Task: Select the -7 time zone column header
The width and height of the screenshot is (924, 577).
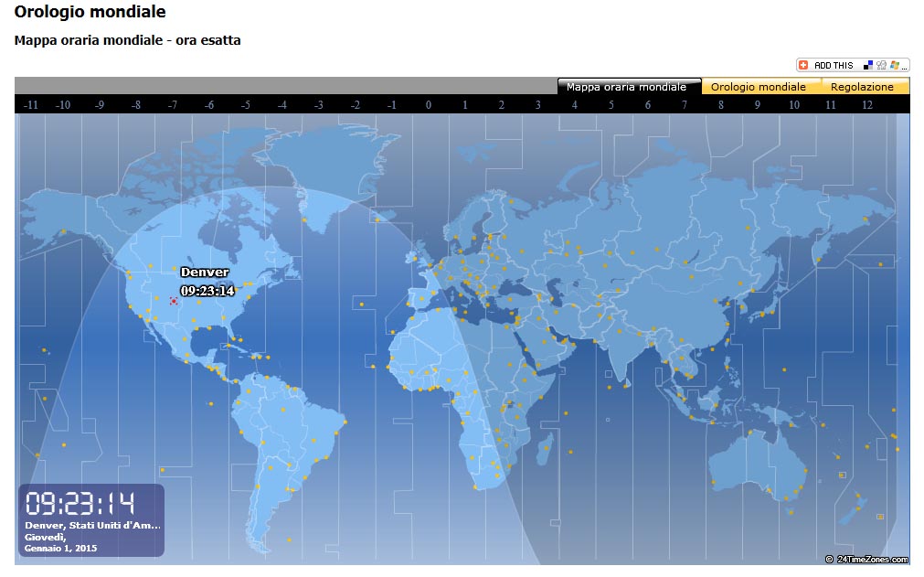Action: [x=172, y=105]
